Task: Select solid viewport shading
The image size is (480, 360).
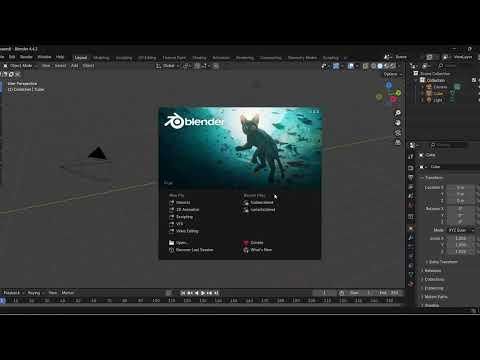Action: point(380,66)
